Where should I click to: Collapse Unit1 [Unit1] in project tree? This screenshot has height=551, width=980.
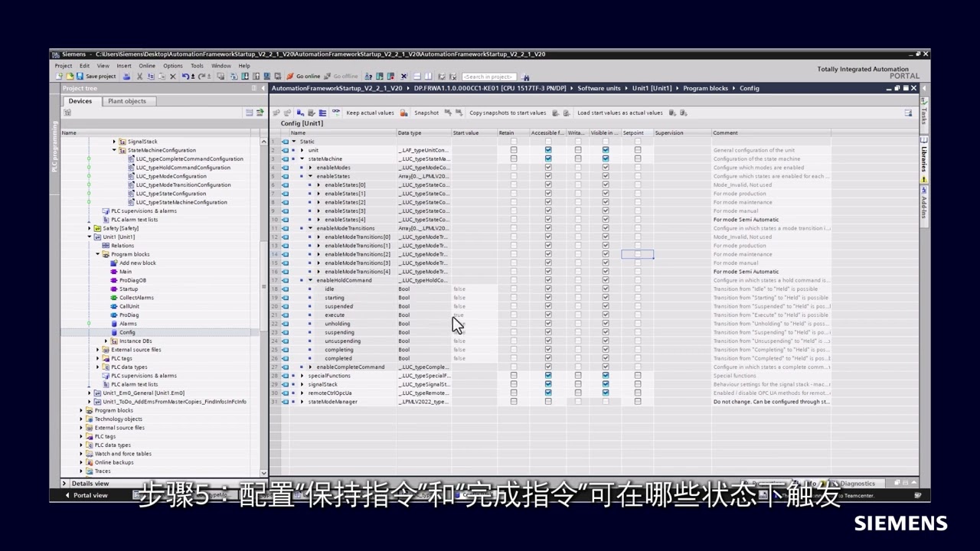(89, 237)
